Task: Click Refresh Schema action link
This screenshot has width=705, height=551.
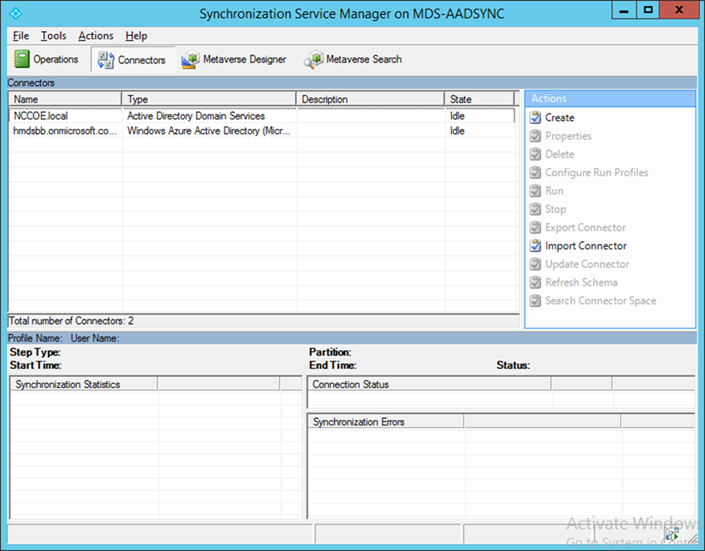Action: tap(581, 282)
